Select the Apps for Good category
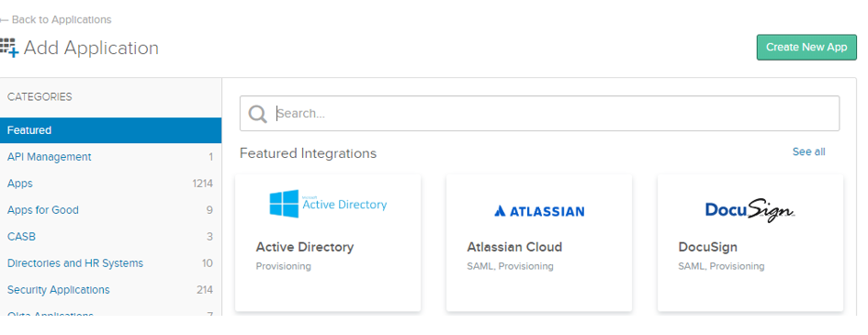The width and height of the screenshot is (868, 335). pyautogui.click(x=42, y=210)
